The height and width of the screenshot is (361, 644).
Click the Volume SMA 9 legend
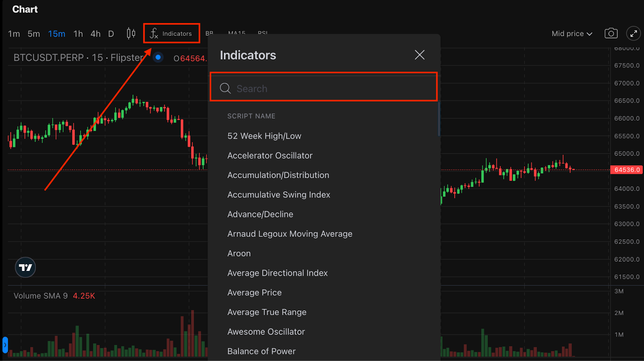click(x=41, y=296)
